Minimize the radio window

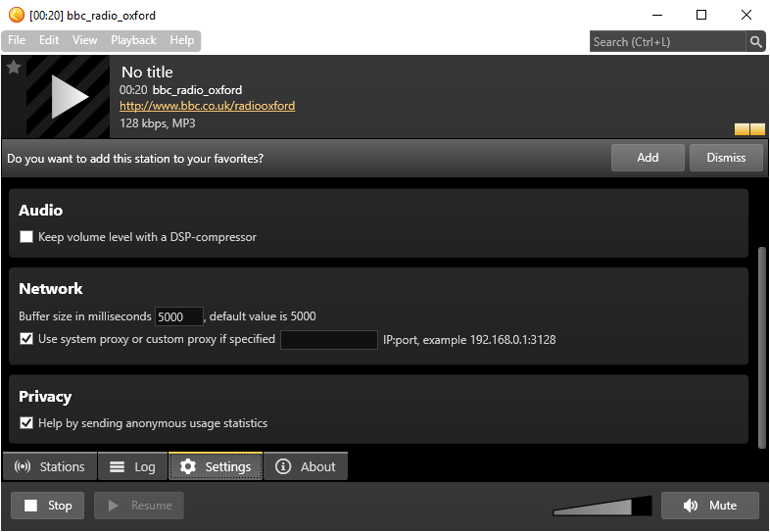[x=657, y=15]
